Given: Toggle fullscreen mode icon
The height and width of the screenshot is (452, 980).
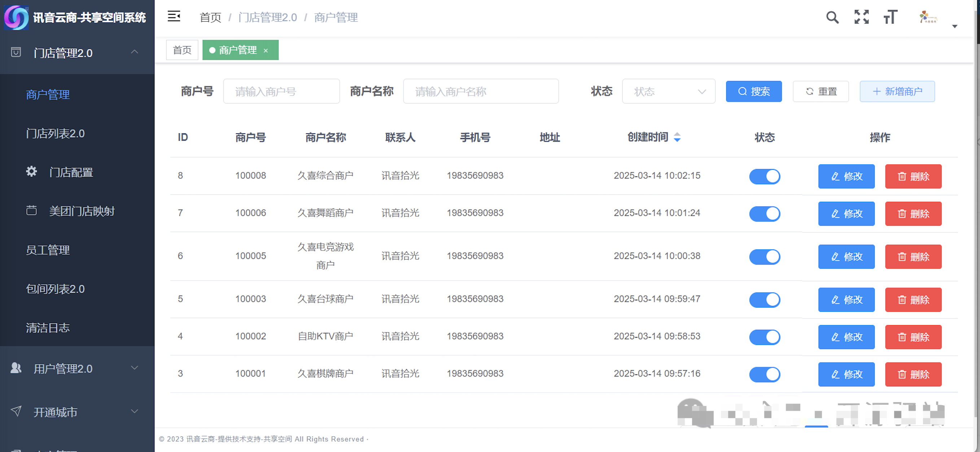Looking at the screenshot, I should 861,17.
